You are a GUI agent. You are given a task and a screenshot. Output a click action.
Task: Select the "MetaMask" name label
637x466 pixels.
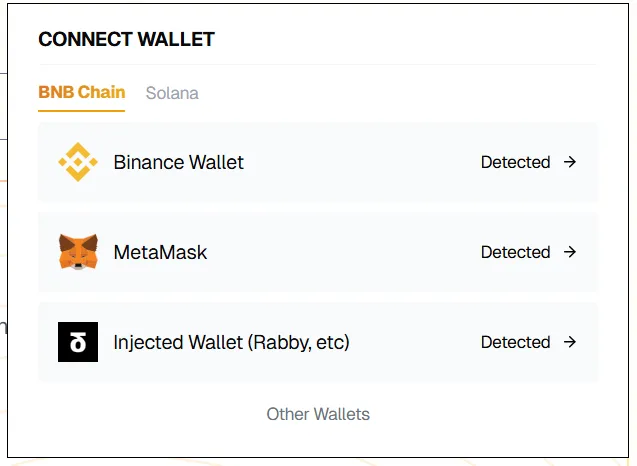click(160, 252)
